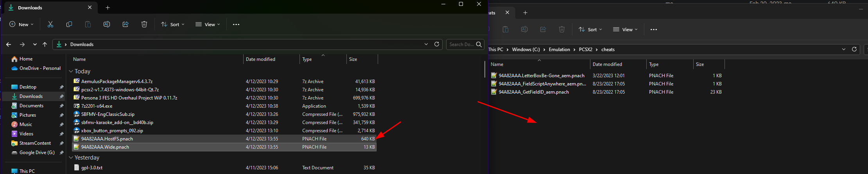This screenshot has height=174, width=868.
Task: Select the 94A82AAA.Wide.pnach file
Action: pos(224,147)
